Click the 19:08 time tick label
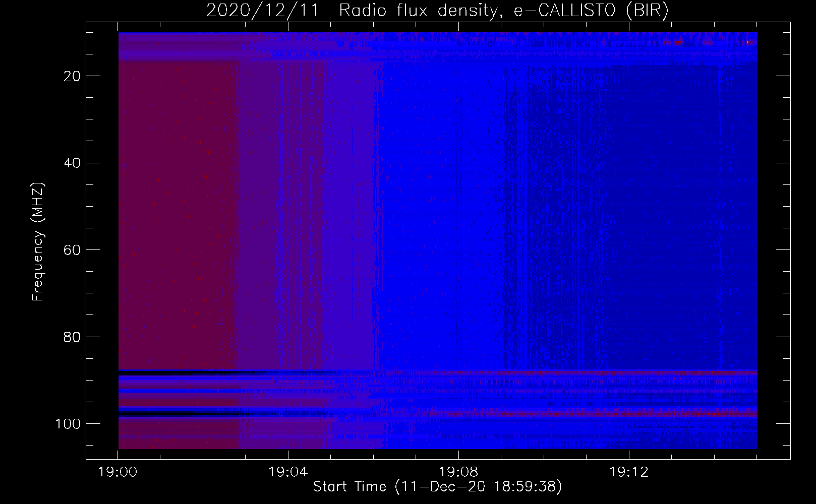Screen dimensions: 816x504 pos(458,472)
